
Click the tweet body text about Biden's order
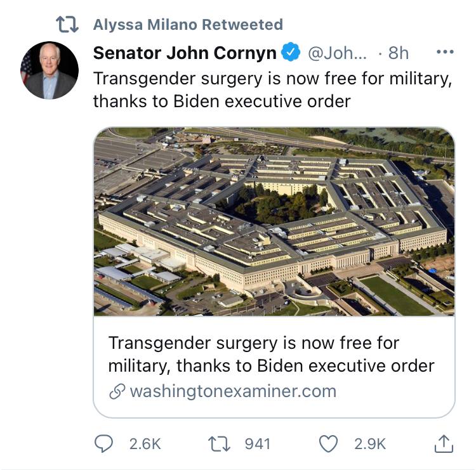273,89
